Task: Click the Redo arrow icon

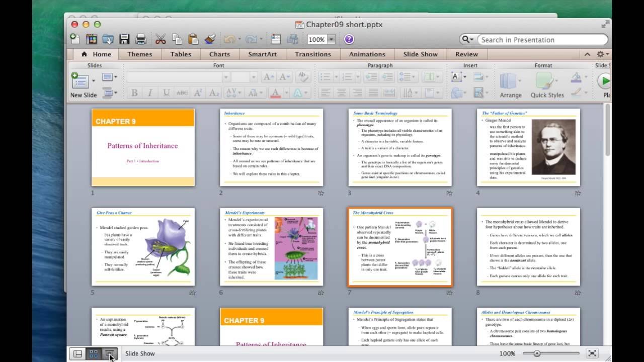Action: pyautogui.click(x=251, y=39)
